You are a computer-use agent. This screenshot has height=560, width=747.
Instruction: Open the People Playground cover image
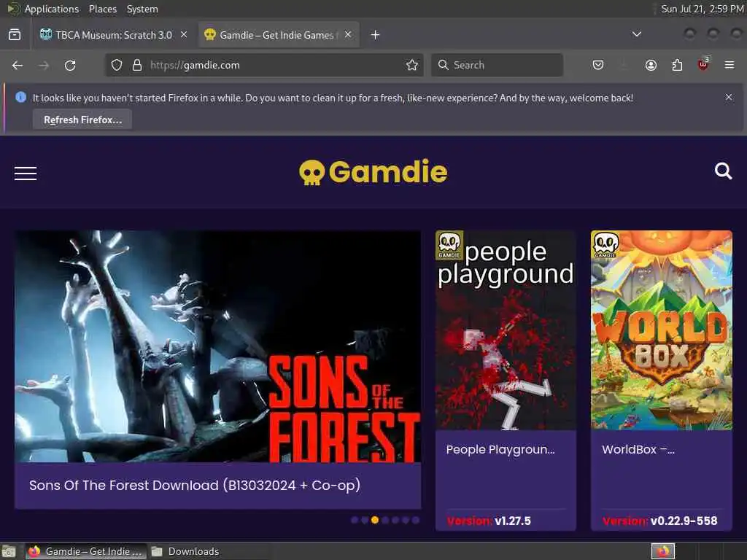pos(506,330)
